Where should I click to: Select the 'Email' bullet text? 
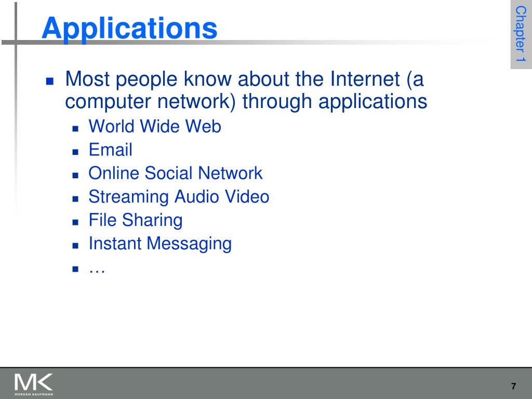(x=110, y=150)
